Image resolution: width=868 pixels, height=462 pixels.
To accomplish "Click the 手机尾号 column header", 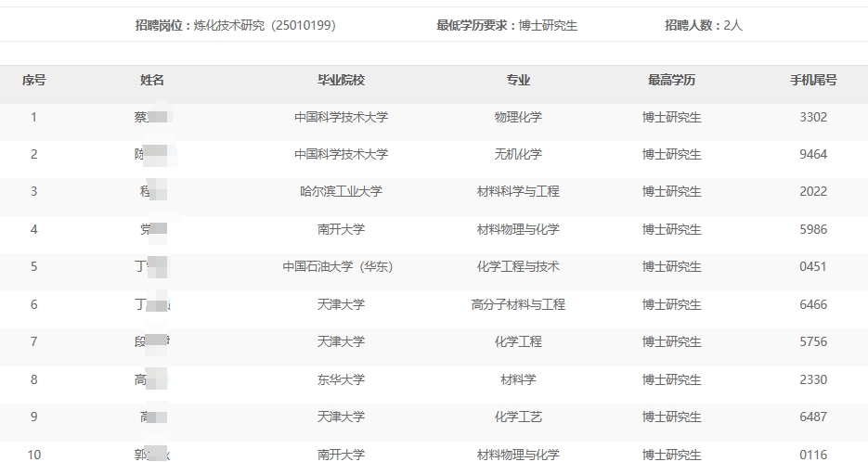I will (813, 81).
